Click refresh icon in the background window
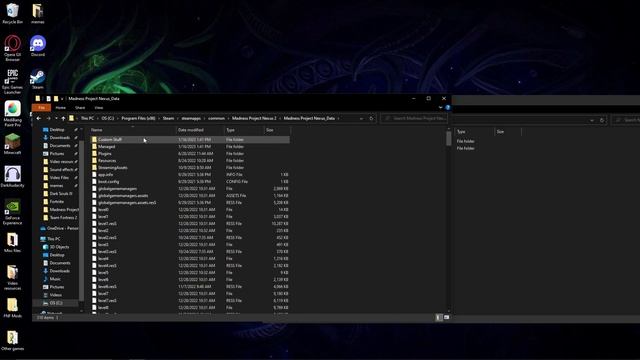640x360 pixels. coord(602,120)
